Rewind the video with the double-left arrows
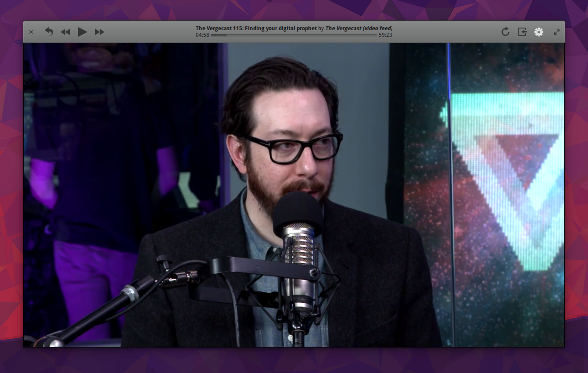Screen dimensions: 588x373 [x=65, y=32]
